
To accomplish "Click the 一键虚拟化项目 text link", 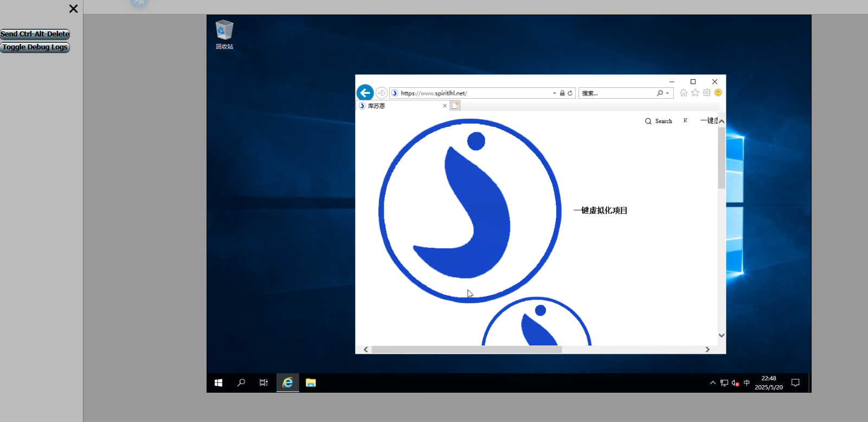I will 601,210.
